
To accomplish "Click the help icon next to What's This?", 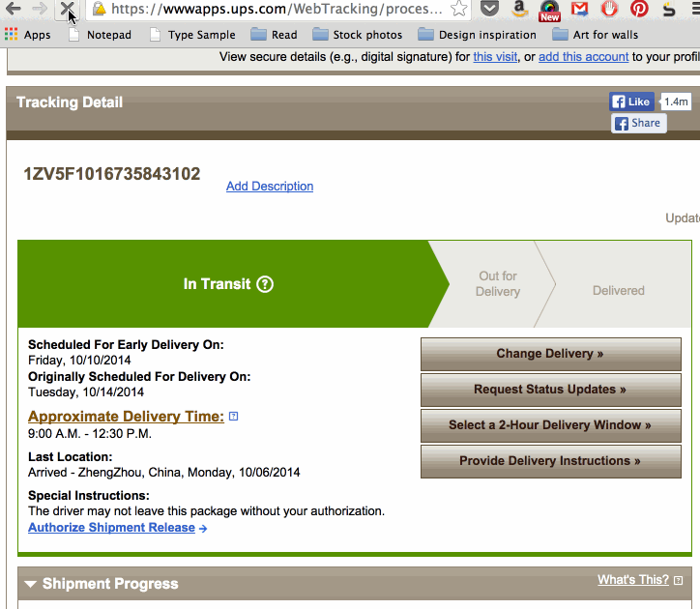I will [678, 580].
